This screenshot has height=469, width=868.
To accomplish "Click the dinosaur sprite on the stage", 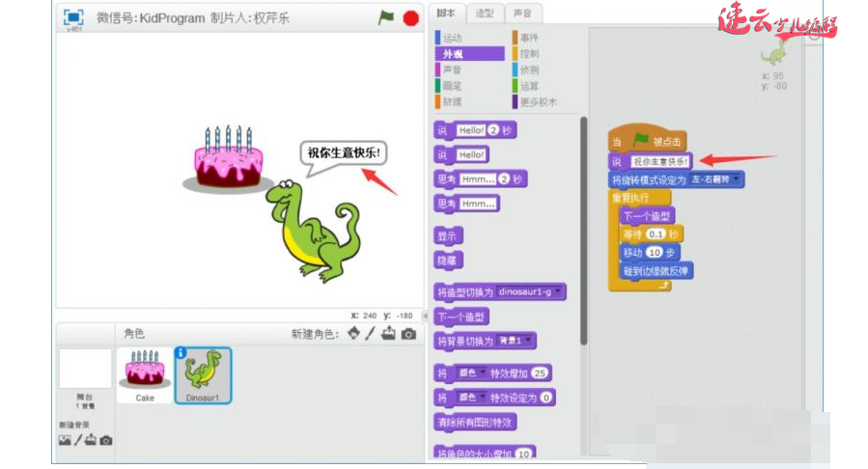I will click(312, 232).
